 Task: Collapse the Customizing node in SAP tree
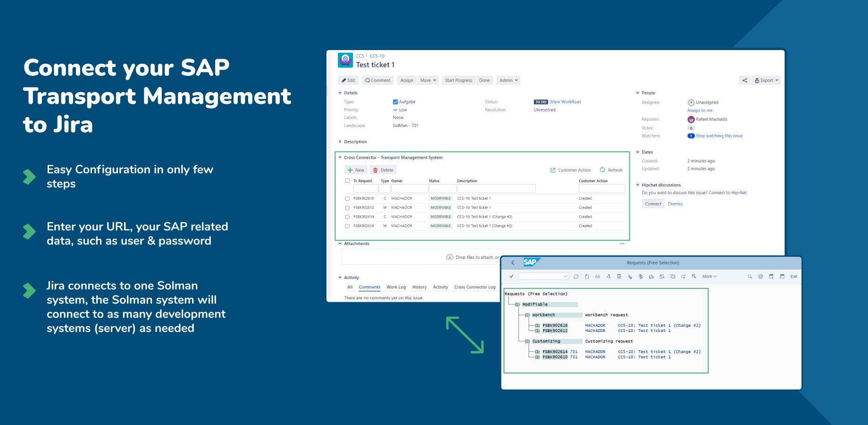tap(527, 341)
